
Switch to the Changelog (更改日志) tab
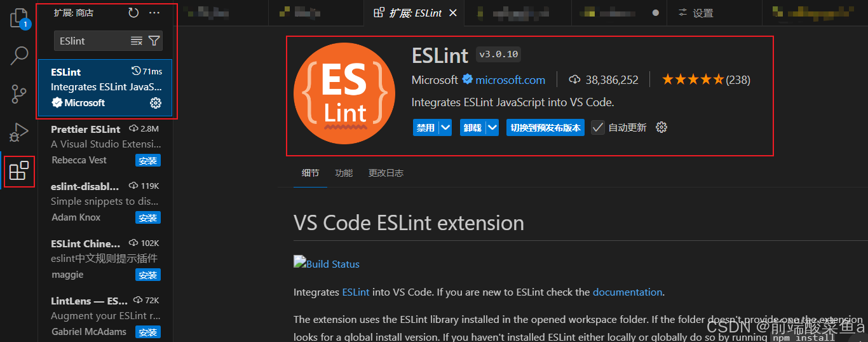click(386, 173)
